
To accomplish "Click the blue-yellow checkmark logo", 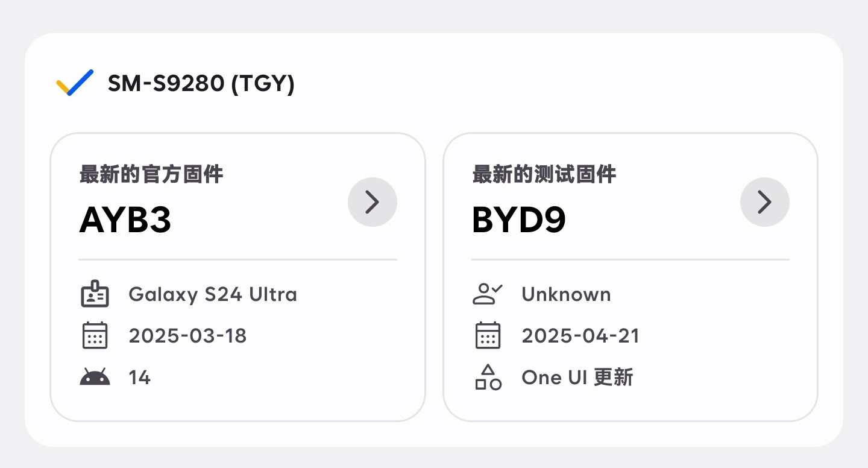I will tap(75, 83).
